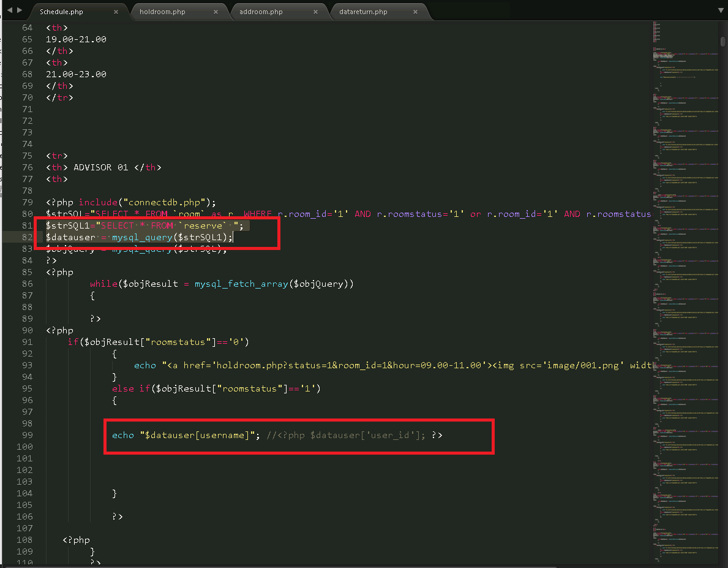Click the '21.00-23.00' text on line 68
The image size is (728, 568).
pyautogui.click(x=76, y=74)
